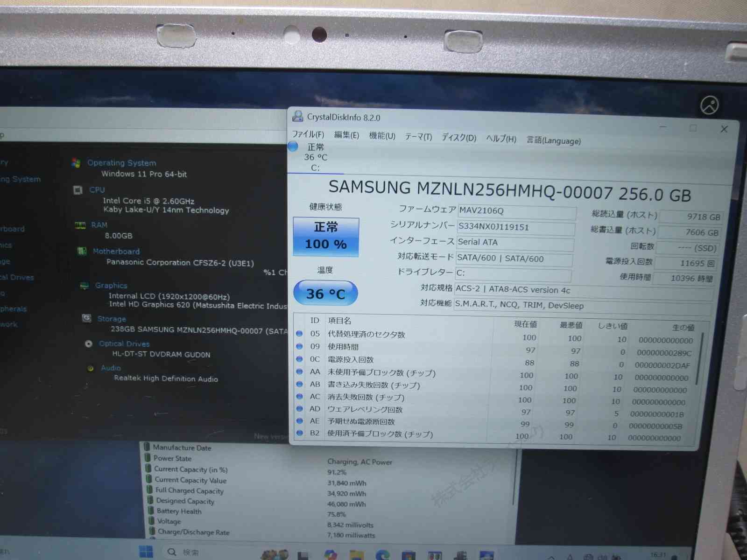This screenshot has height=560, width=747.
Task: Click the Optical Drives disc icon
Action: point(89,344)
